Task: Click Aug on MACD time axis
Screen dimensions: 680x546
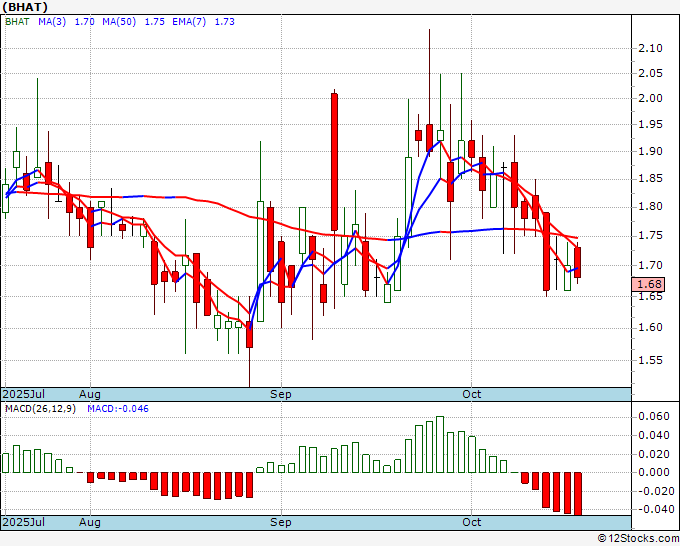Action: (x=90, y=522)
